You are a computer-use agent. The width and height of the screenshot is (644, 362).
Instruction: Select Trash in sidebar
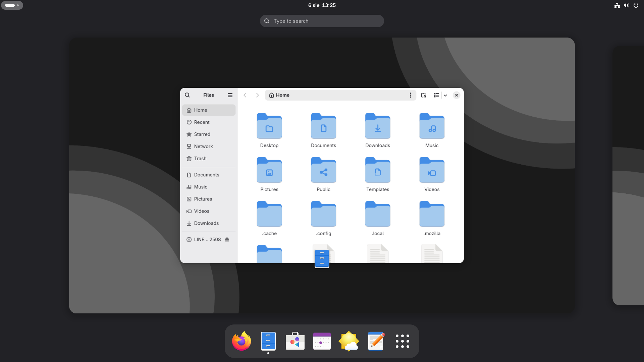click(200, 159)
